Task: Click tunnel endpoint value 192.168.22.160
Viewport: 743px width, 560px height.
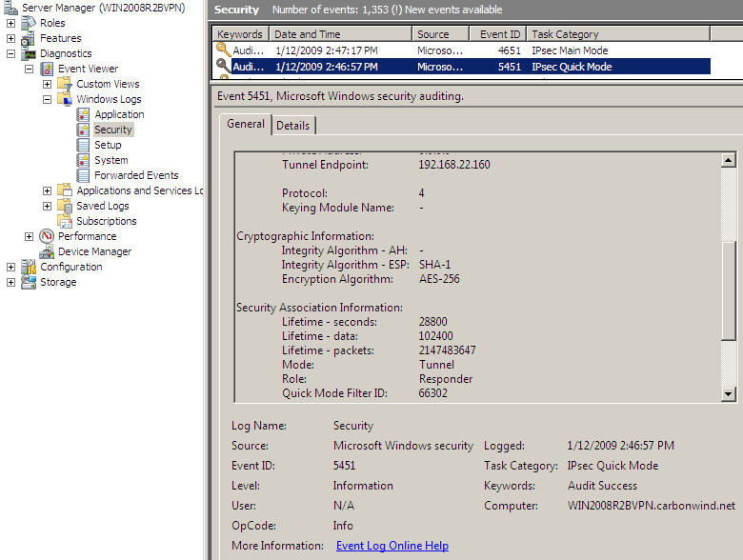Action: coord(454,165)
